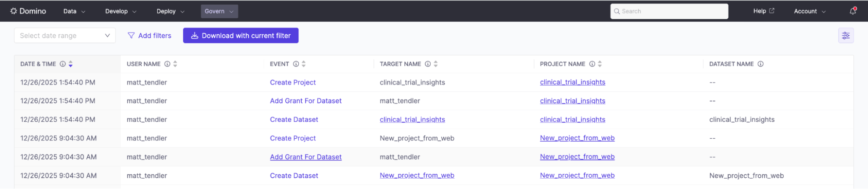Click info icon next to EVENT header
Image resolution: width=868 pixels, height=189 pixels.
tap(296, 64)
